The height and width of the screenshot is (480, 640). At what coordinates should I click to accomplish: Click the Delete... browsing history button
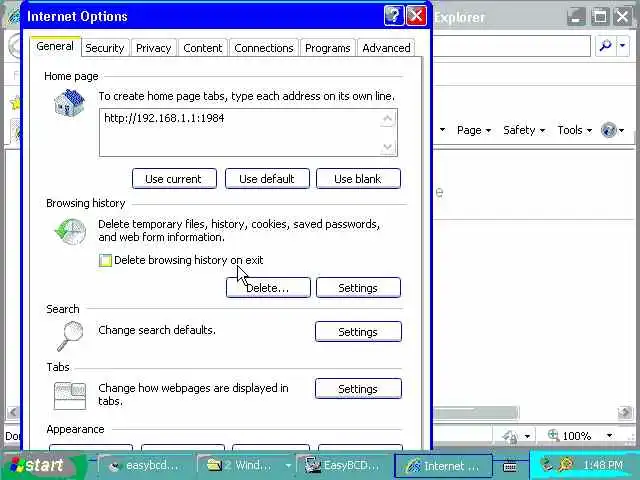coord(268,288)
